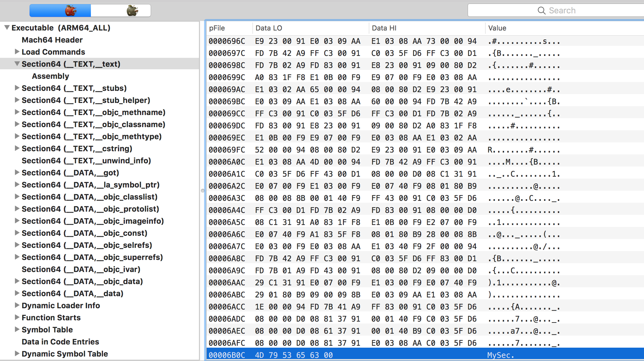This screenshot has height=361, width=644.
Task: Expand Section64 (__TEXT,__stubs) disclosure triangle
Action: tap(17, 88)
